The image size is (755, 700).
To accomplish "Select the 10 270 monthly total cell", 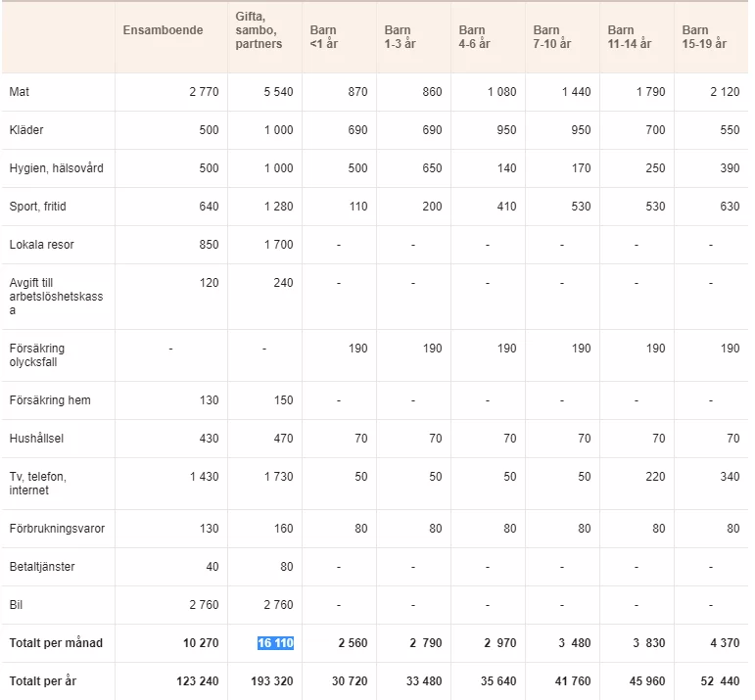I will point(200,643).
